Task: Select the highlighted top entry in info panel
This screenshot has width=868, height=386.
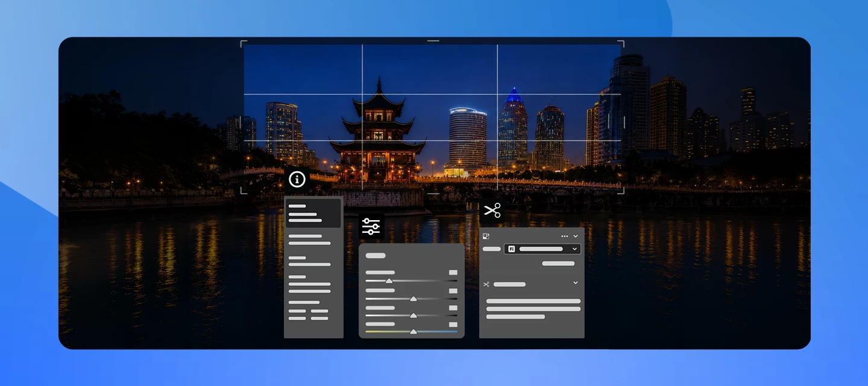Action: pos(313,213)
